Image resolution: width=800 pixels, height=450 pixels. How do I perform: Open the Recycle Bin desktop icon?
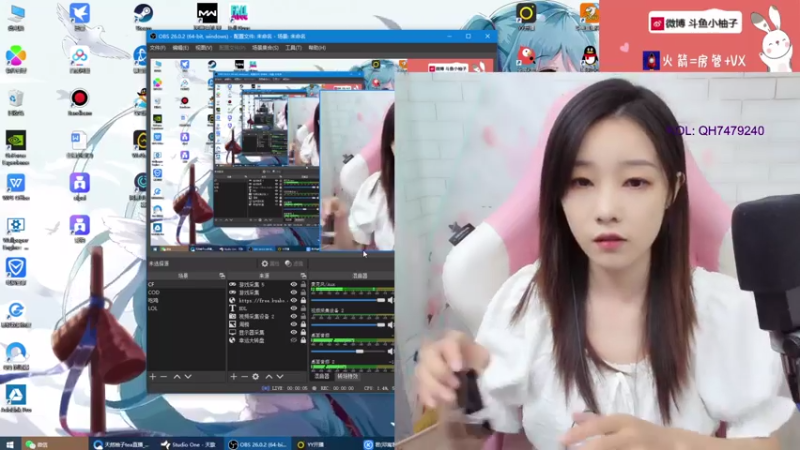tap(16, 102)
